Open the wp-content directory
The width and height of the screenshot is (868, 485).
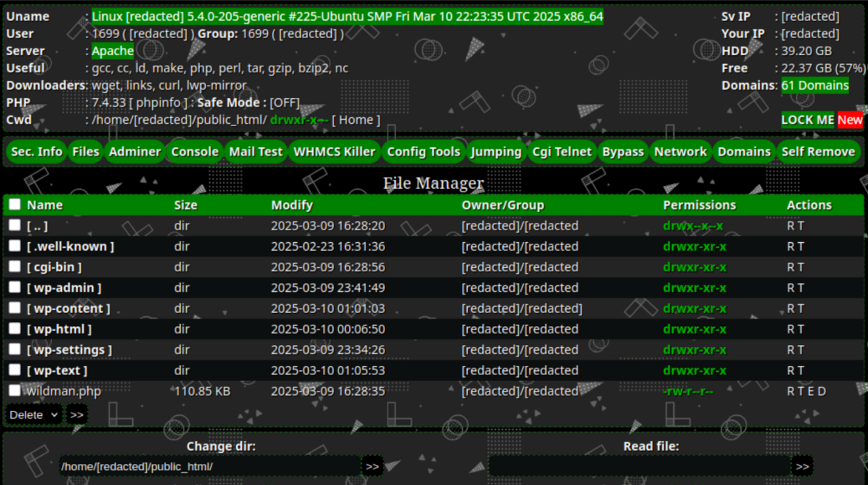68,308
